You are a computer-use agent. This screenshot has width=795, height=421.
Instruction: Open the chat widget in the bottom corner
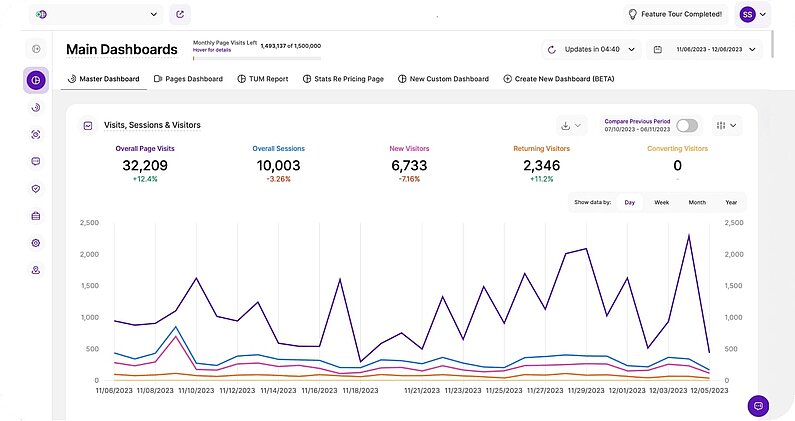[x=759, y=406]
